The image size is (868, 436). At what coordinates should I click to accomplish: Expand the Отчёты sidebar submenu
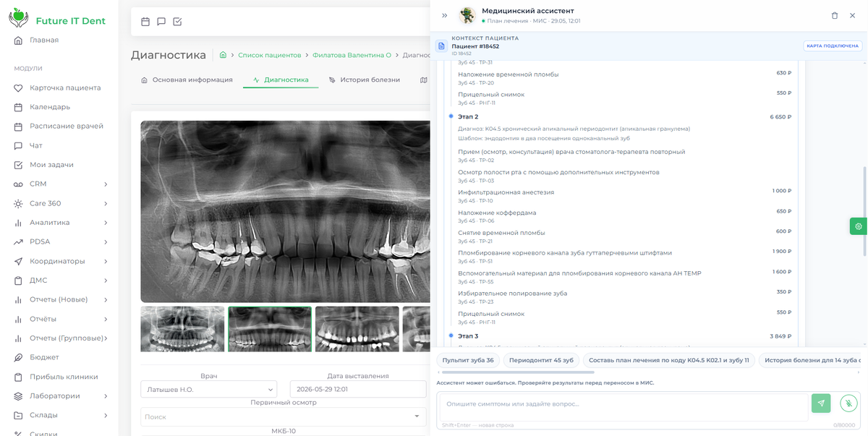[x=59, y=319]
